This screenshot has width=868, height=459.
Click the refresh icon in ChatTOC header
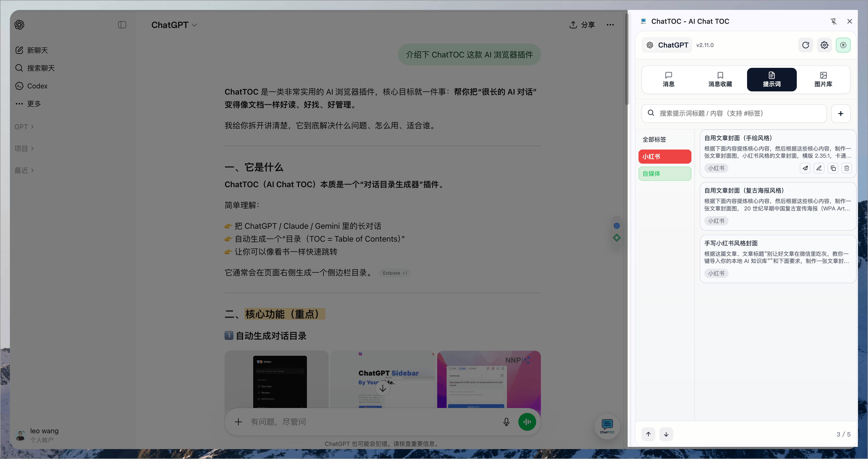805,45
